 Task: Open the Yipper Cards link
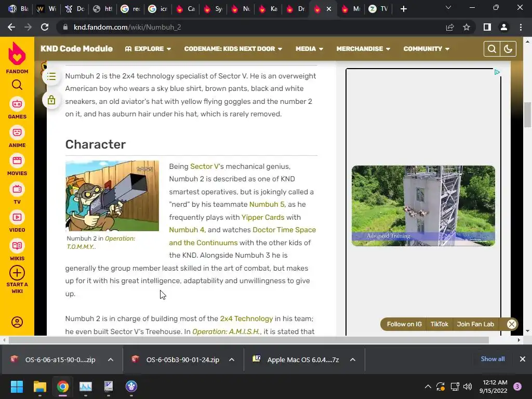click(263, 217)
